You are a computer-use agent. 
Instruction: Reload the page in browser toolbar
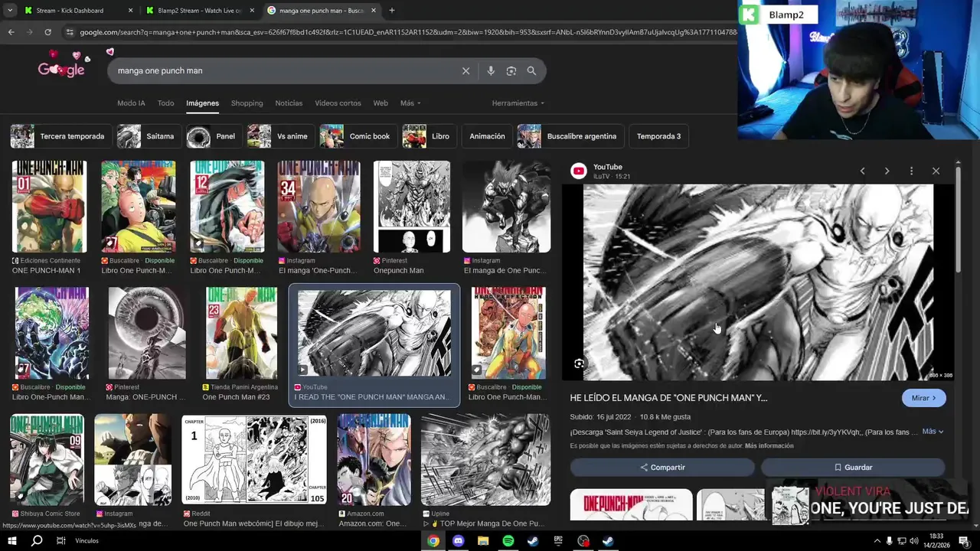[x=47, y=32]
